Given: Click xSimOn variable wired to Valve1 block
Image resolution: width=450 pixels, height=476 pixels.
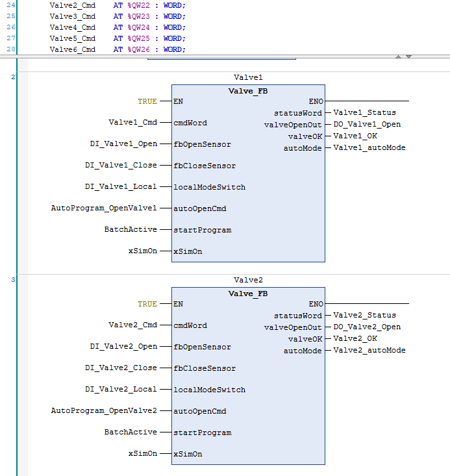Looking at the screenshot, I should pos(143,251).
